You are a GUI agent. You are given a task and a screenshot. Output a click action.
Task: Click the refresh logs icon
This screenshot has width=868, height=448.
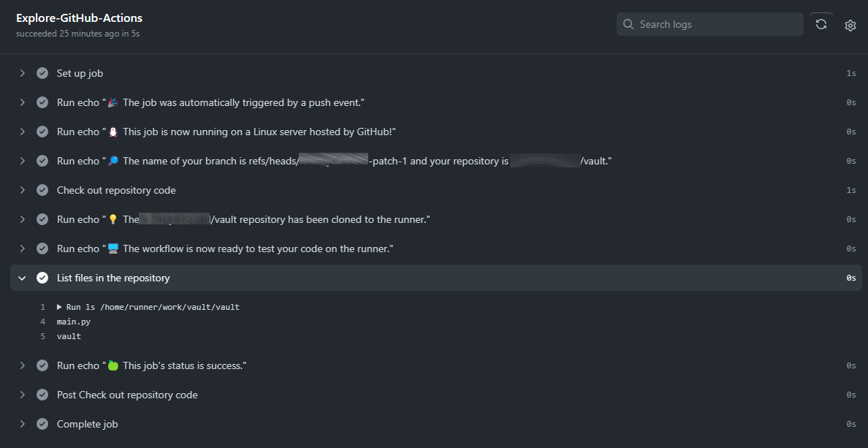[x=821, y=24]
